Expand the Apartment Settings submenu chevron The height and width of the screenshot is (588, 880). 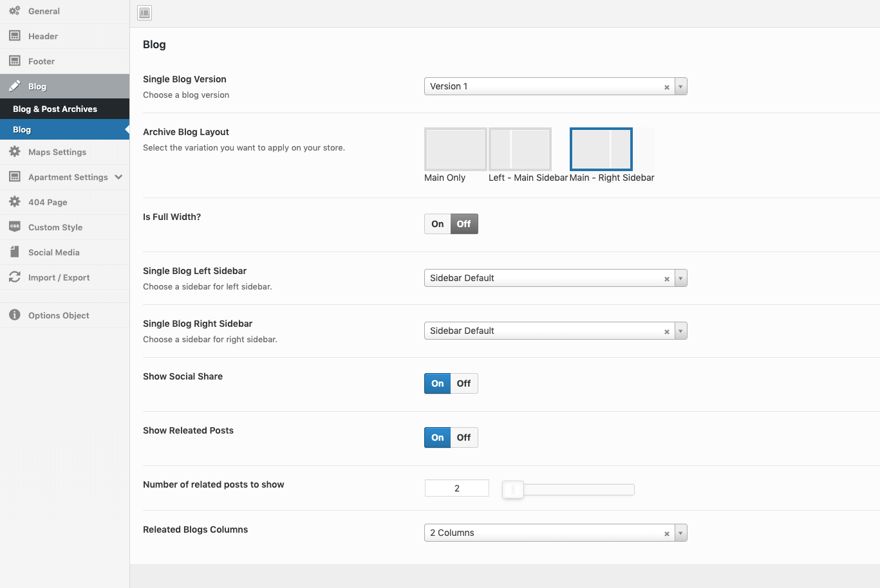point(118,177)
